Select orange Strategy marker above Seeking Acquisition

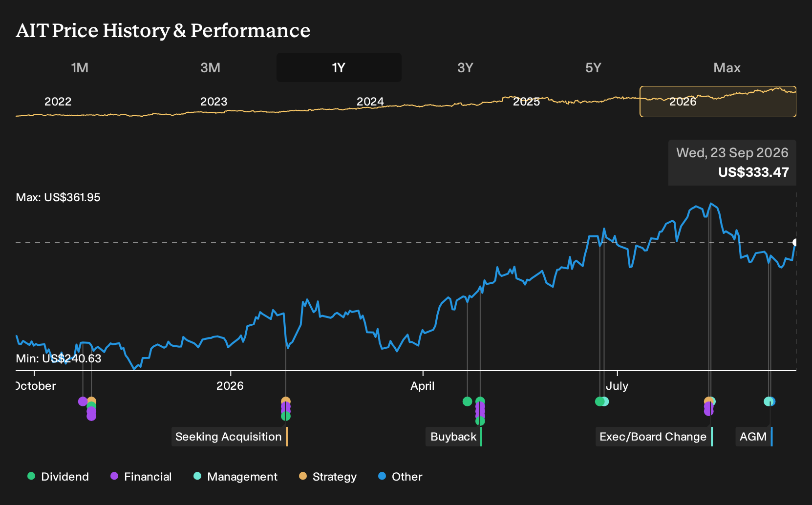pyautogui.click(x=286, y=401)
